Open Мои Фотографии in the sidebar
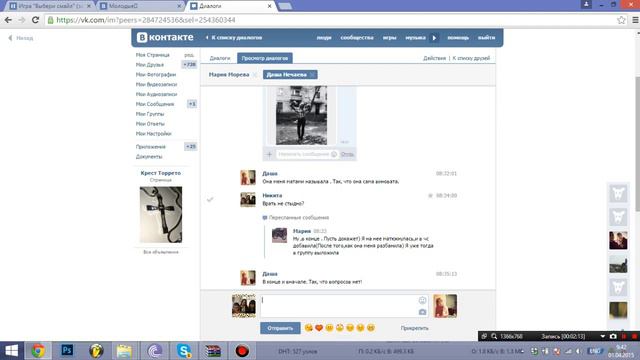The width and height of the screenshot is (640, 360). coord(156,75)
